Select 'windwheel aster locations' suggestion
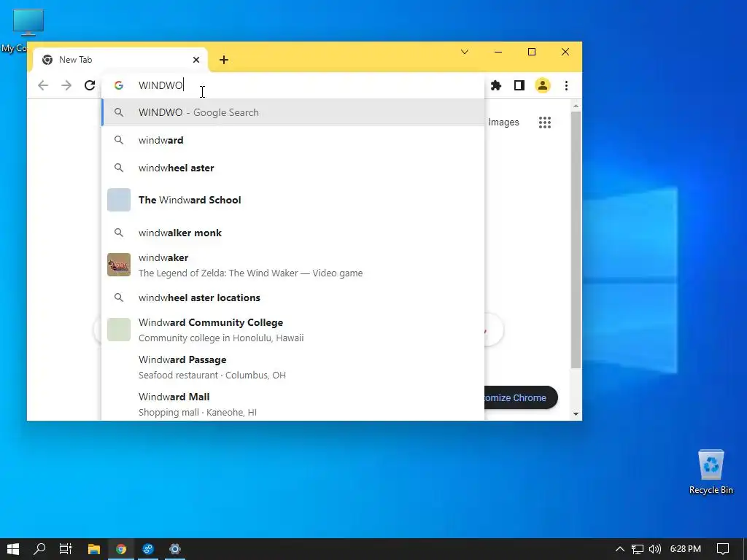 coord(293,297)
